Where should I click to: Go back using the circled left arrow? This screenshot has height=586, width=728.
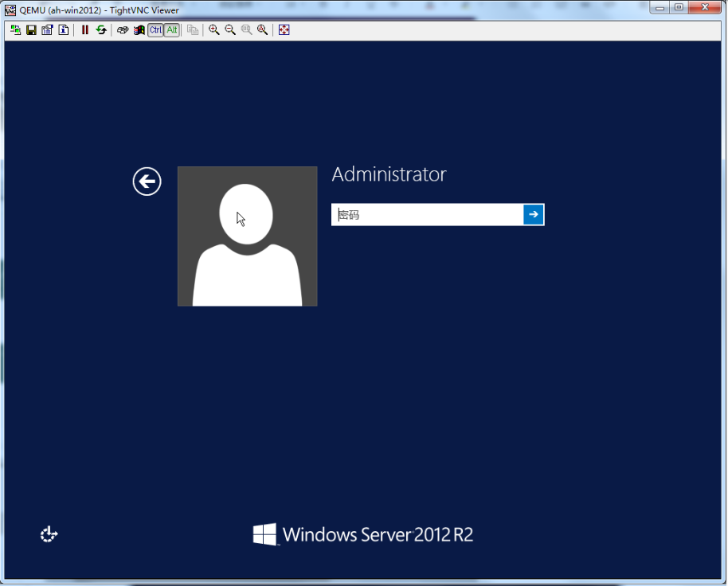pyautogui.click(x=147, y=182)
